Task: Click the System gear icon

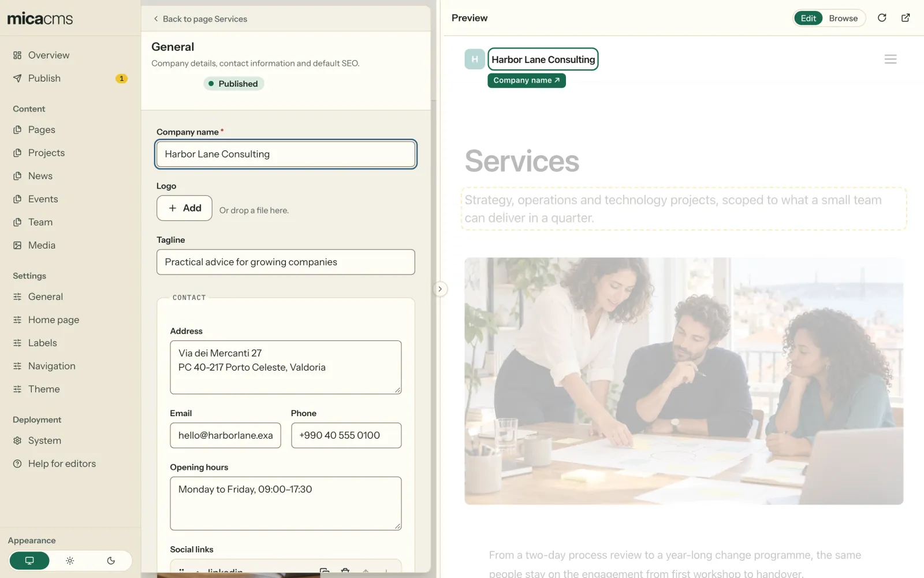Action: (17, 440)
